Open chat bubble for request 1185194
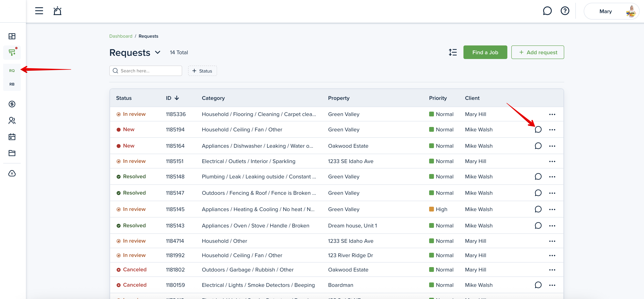Viewport: 644px width, 299px height. tap(538, 129)
